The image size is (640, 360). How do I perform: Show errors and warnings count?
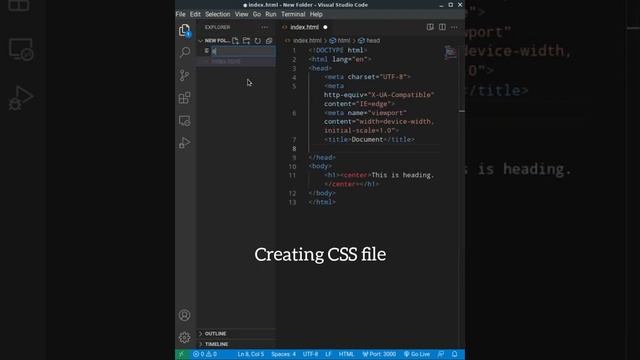205,354
